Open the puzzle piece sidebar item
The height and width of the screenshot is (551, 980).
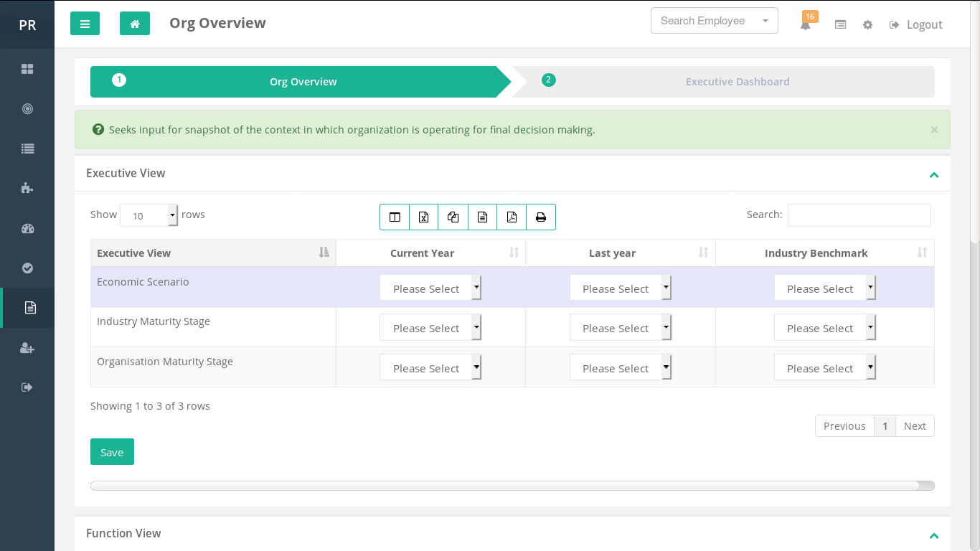pos(27,189)
